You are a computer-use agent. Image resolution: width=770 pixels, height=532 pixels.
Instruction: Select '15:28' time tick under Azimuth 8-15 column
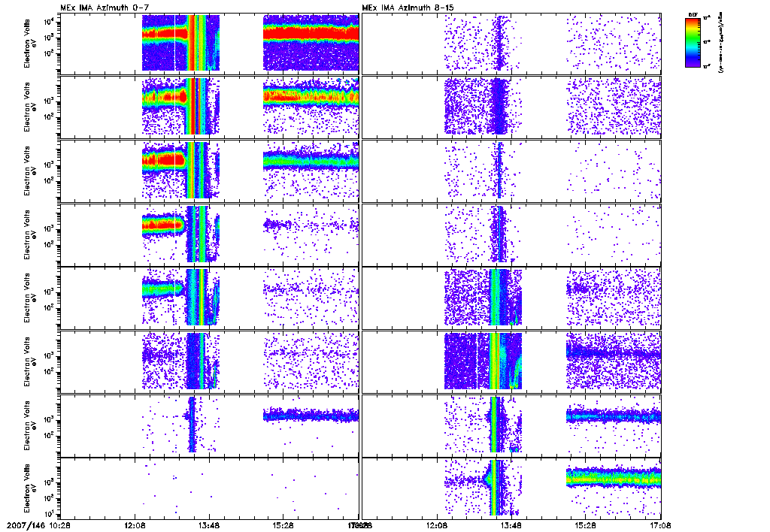586,525
